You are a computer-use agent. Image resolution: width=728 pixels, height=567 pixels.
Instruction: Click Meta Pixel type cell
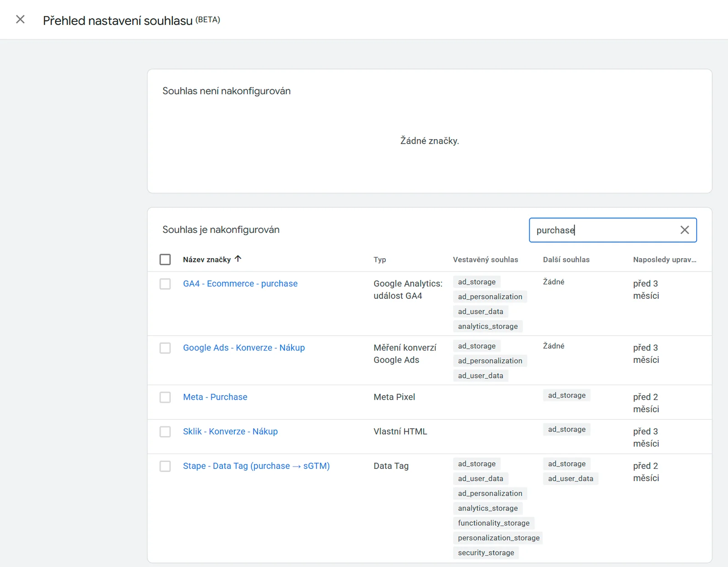click(394, 397)
